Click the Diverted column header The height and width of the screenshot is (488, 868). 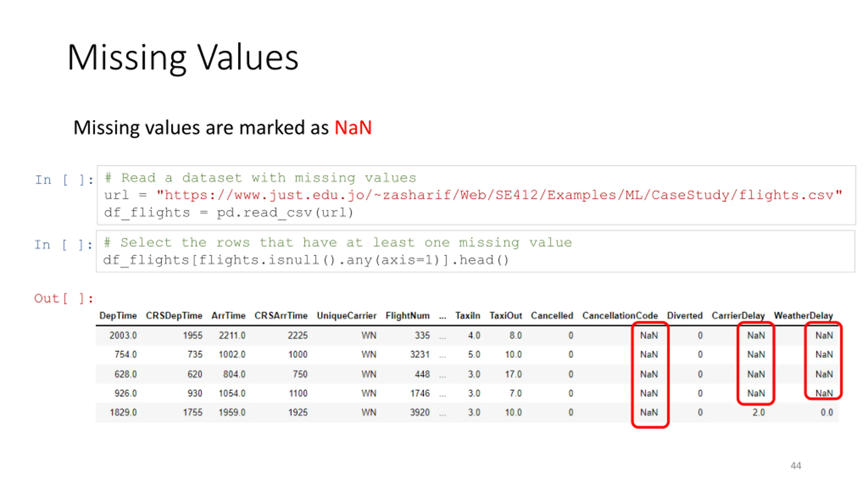tap(685, 316)
